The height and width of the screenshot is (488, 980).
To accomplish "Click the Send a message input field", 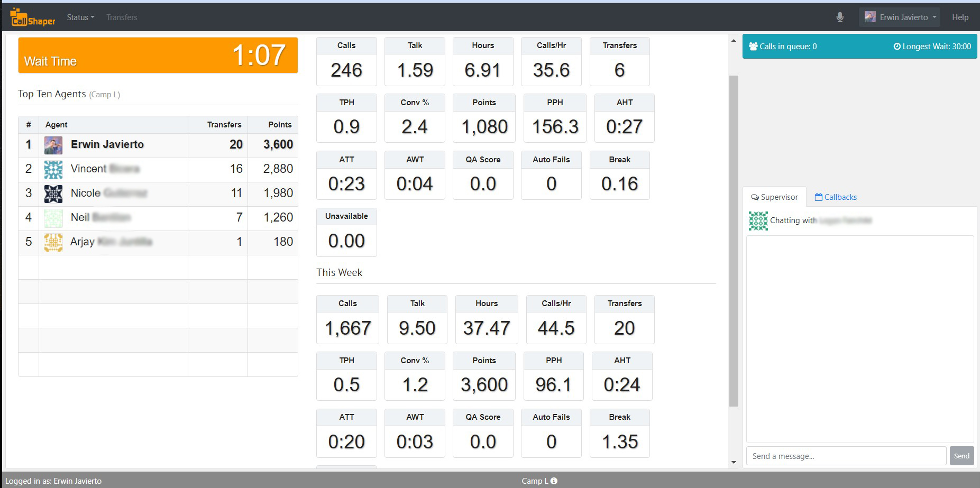I will [846, 456].
